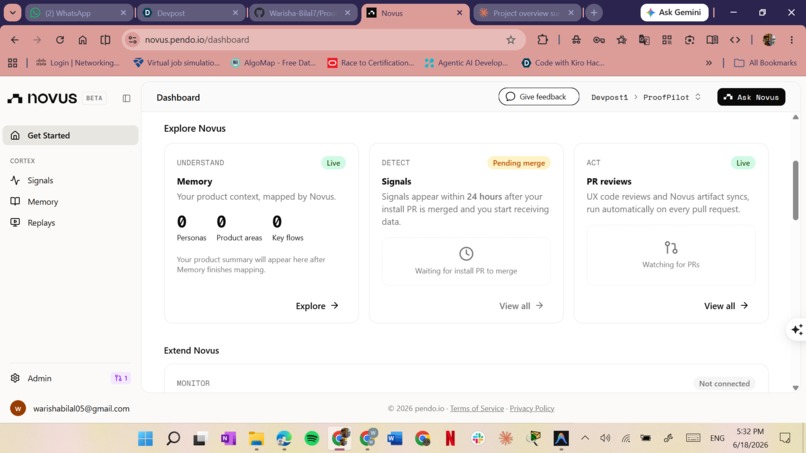Screen dimensions: 806x453
Task: Open Memory in Cortex sidebar
Action: click(x=43, y=202)
